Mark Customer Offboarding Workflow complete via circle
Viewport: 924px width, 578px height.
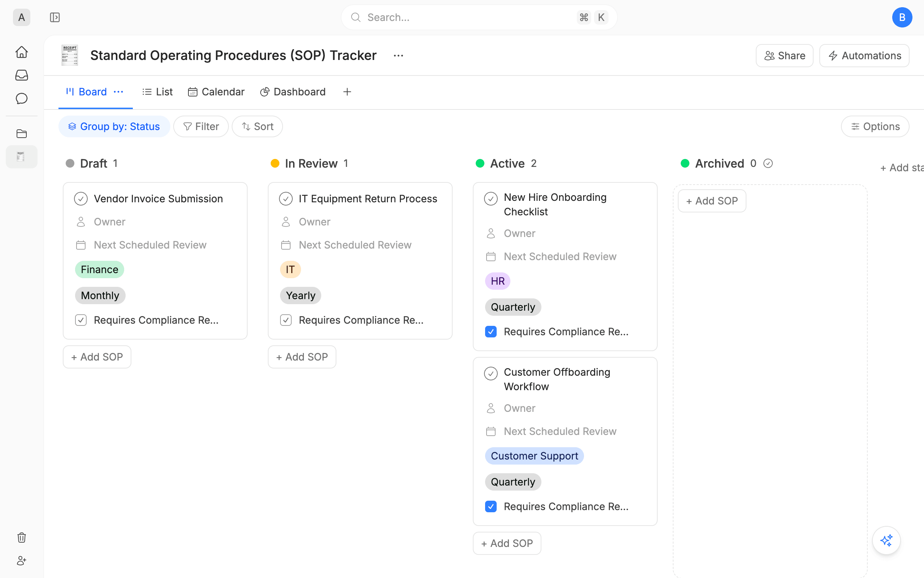coord(491,374)
